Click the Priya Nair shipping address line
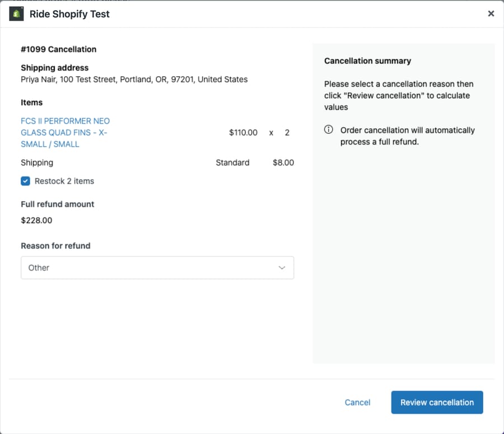504x434 pixels. pos(134,80)
